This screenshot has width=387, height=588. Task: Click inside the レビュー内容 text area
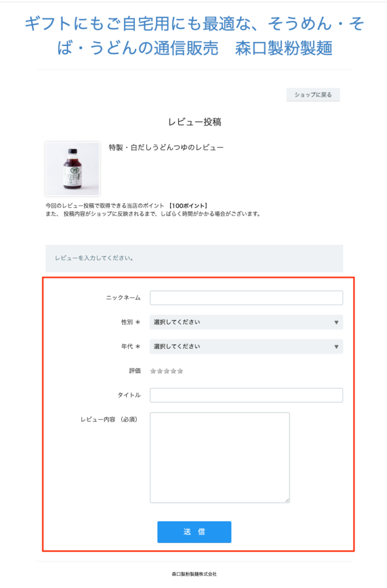[x=220, y=458]
